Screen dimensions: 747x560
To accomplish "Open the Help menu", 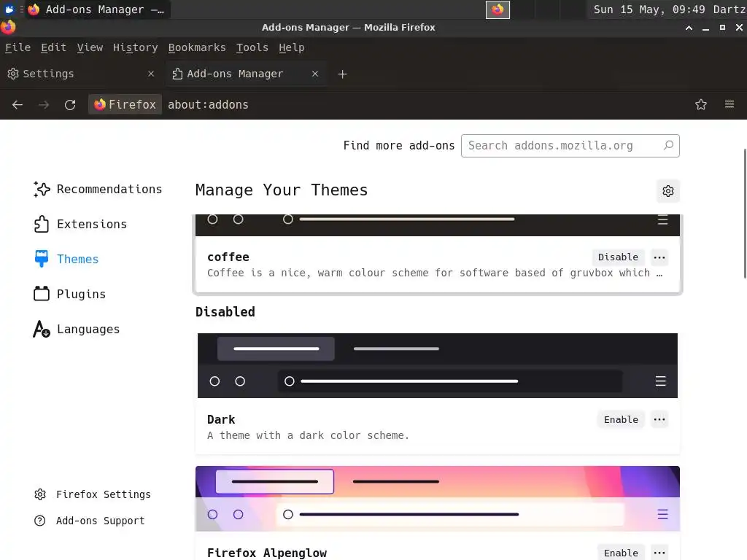I will [292, 47].
